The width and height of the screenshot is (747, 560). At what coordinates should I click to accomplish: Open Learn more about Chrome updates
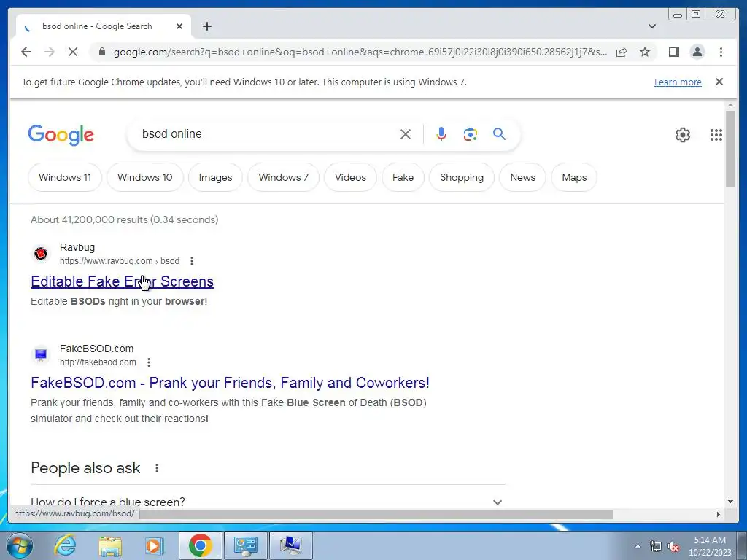[x=678, y=82]
